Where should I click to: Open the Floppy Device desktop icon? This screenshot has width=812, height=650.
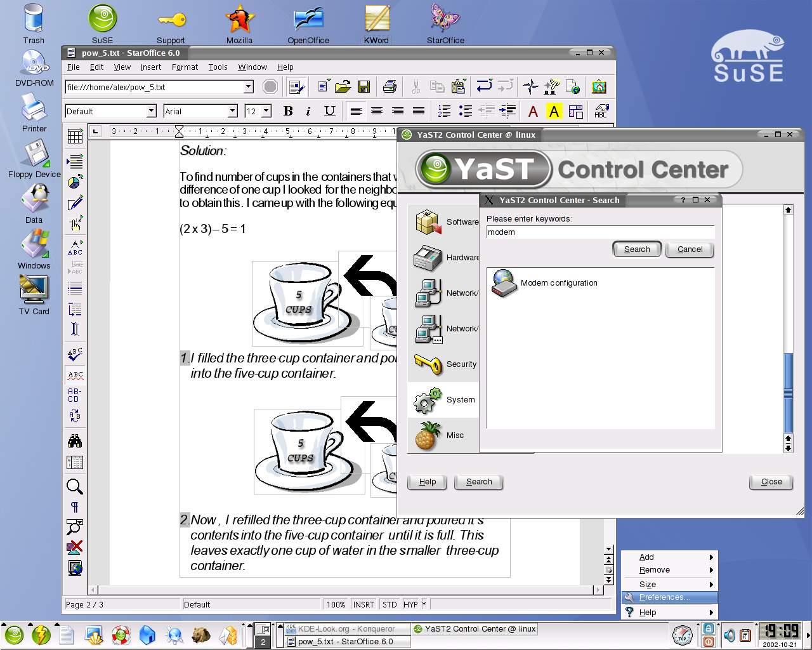[34, 159]
